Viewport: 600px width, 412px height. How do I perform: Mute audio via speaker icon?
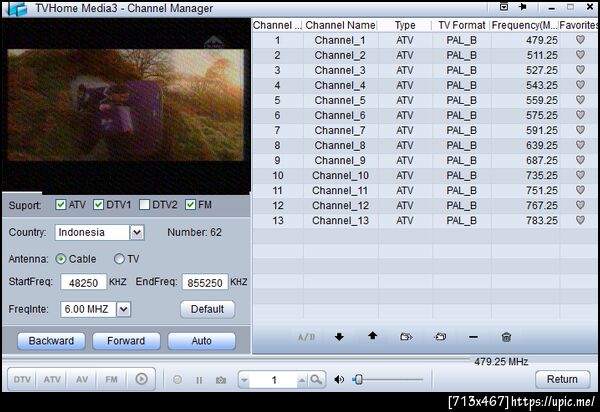[x=339, y=379]
